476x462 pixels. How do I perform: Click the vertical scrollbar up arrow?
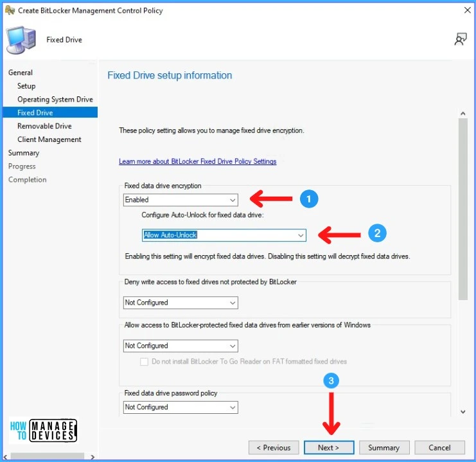pyautogui.click(x=463, y=114)
